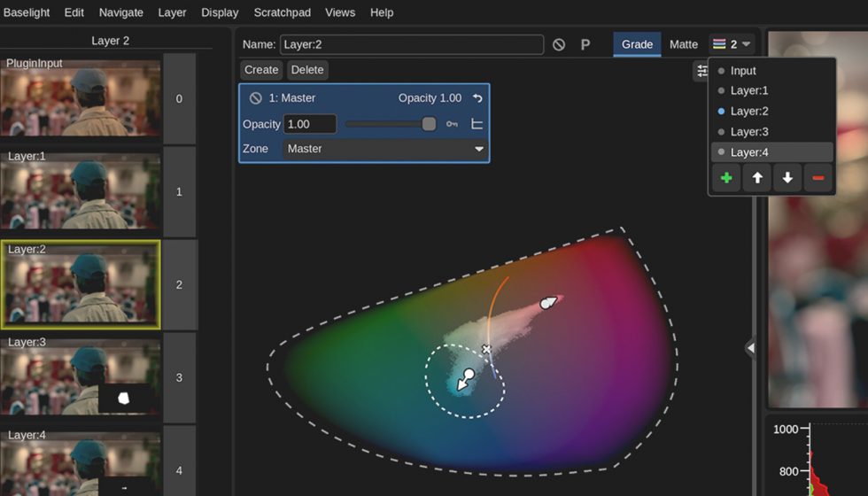868x496 pixels.
Task: Click the red minus remove layer button
Action: pos(818,178)
